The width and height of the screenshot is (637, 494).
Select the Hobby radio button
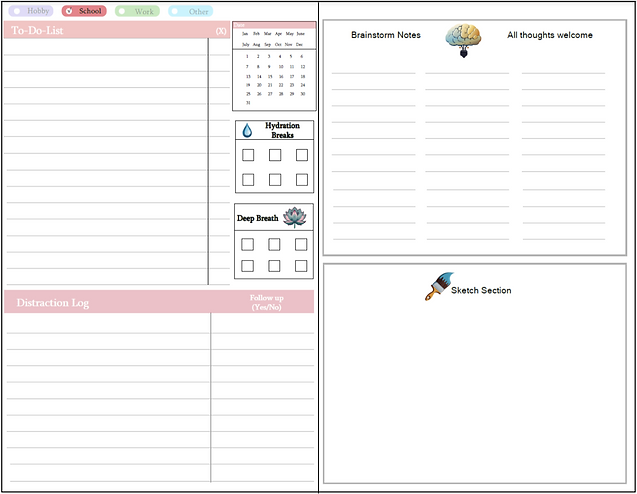coord(17,11)
